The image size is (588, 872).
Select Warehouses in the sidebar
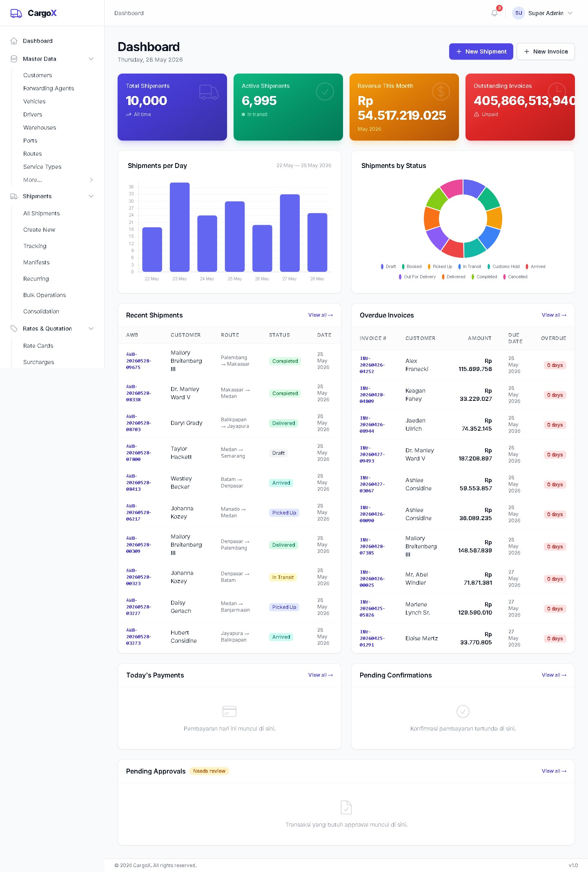[40, 127]
